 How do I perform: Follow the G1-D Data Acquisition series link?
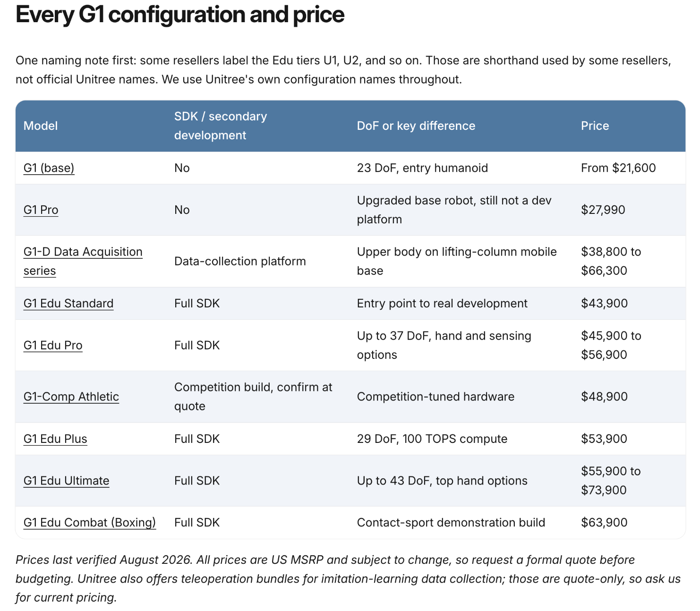[x=83, y=261]
